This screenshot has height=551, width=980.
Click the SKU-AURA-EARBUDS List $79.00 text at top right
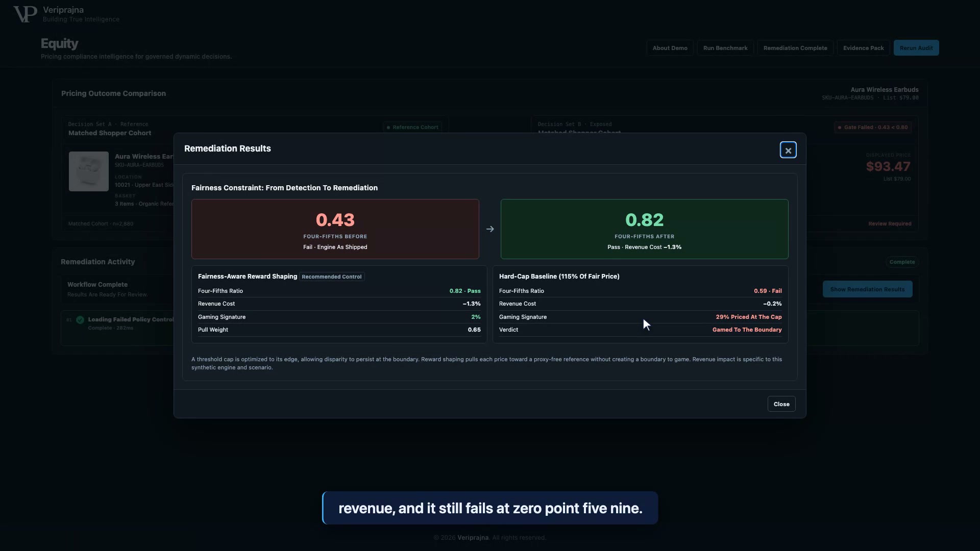pyautogui.click(x=870, y=98)
